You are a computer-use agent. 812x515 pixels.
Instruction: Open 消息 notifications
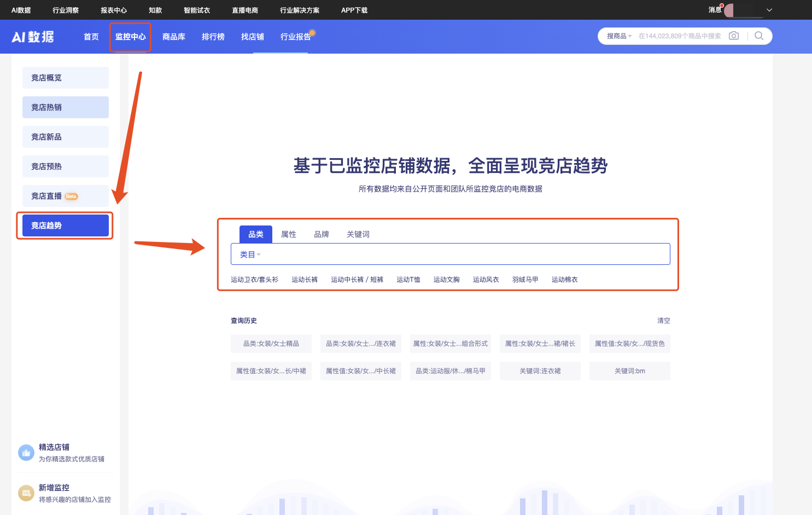715,10
